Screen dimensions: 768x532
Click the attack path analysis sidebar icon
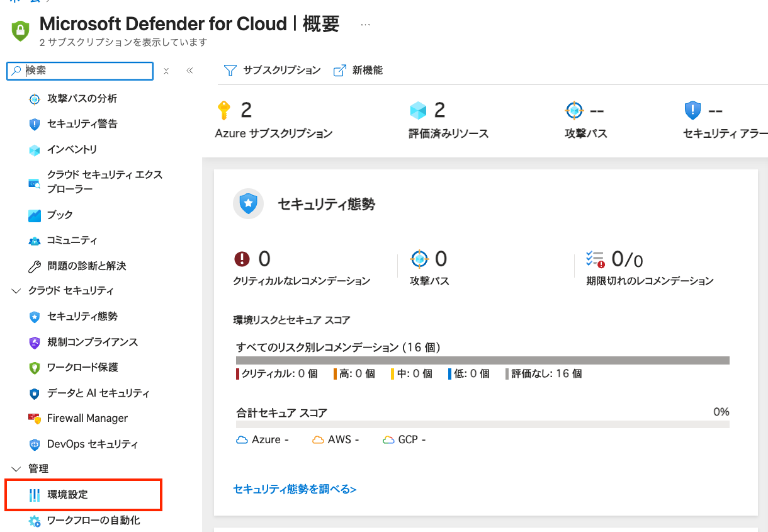click(35, 99)
